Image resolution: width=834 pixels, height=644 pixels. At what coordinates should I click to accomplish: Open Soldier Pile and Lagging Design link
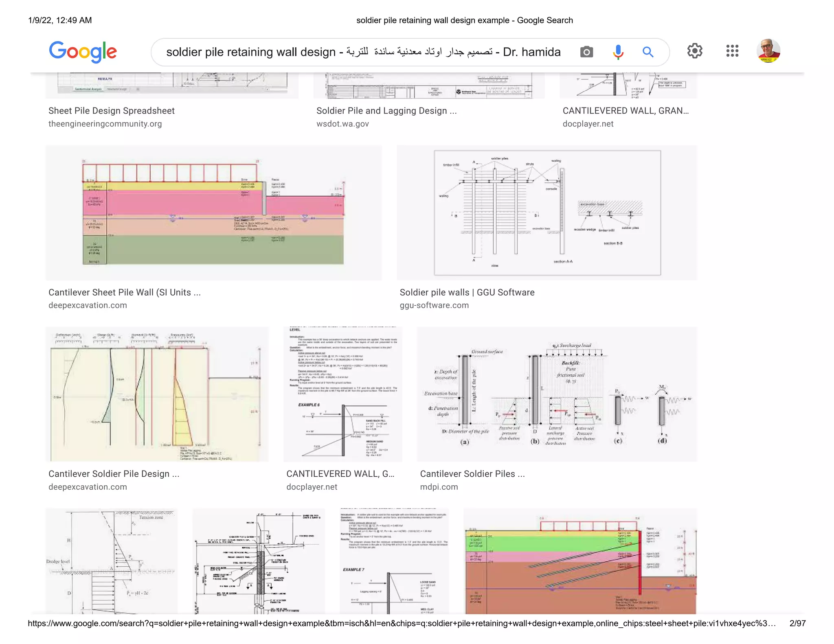tap(386, 111)
